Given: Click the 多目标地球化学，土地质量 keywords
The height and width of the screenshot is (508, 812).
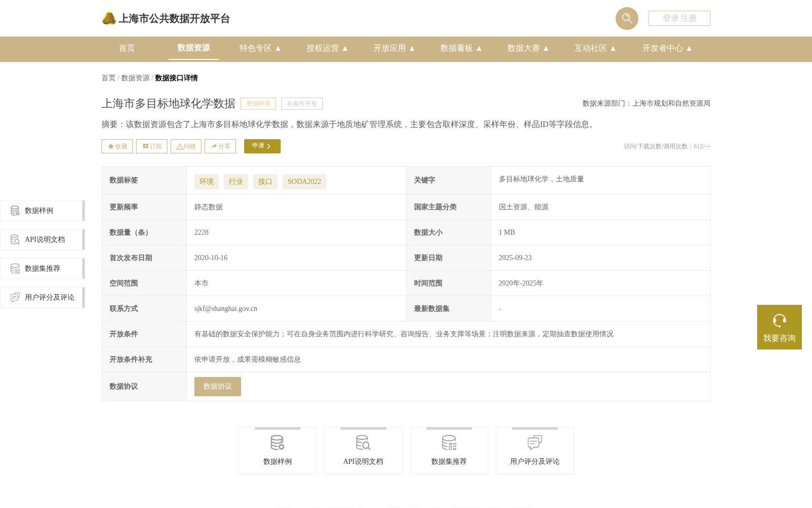Looking at the screenshot, I should [542, 179].
